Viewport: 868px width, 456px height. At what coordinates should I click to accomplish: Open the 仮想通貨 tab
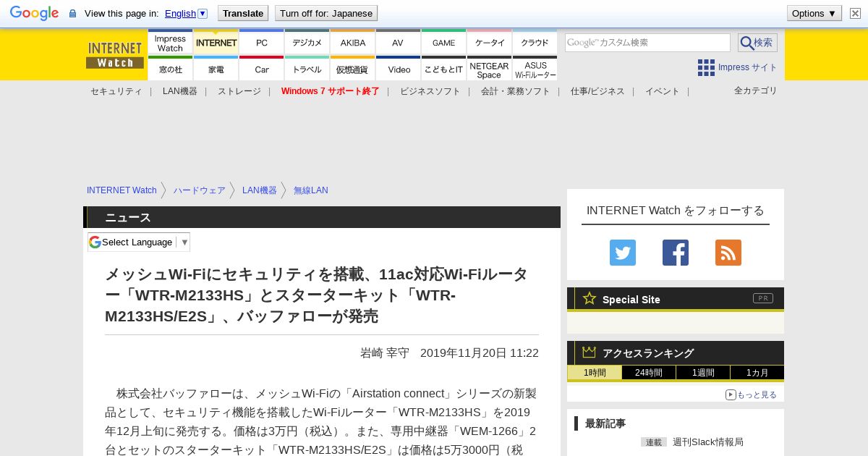[x=353, y=69]
